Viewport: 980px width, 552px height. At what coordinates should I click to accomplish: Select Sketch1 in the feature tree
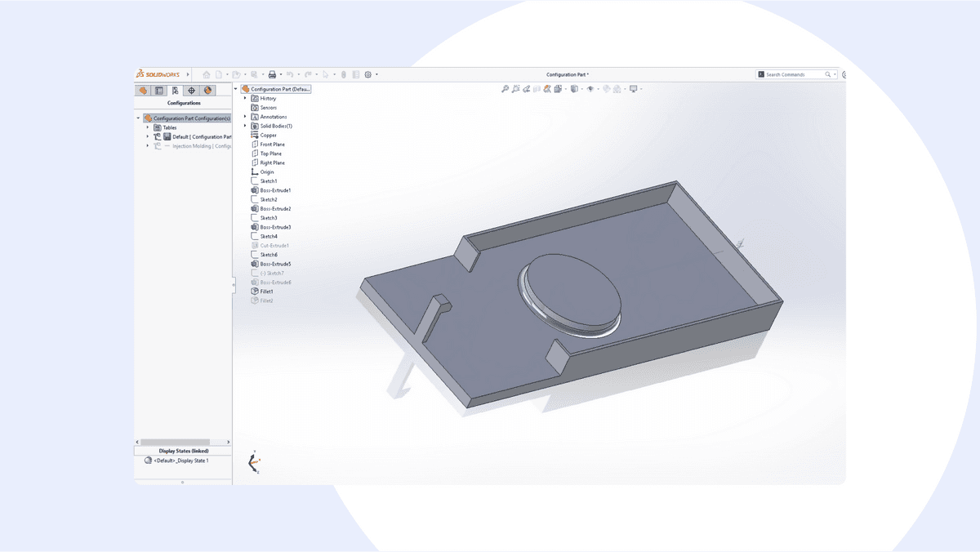264,181
